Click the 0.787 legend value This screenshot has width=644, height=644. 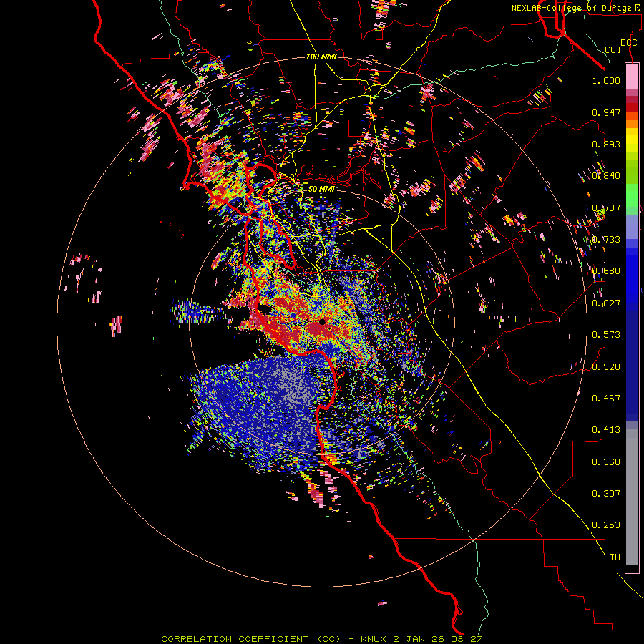[x=606, y=208]
